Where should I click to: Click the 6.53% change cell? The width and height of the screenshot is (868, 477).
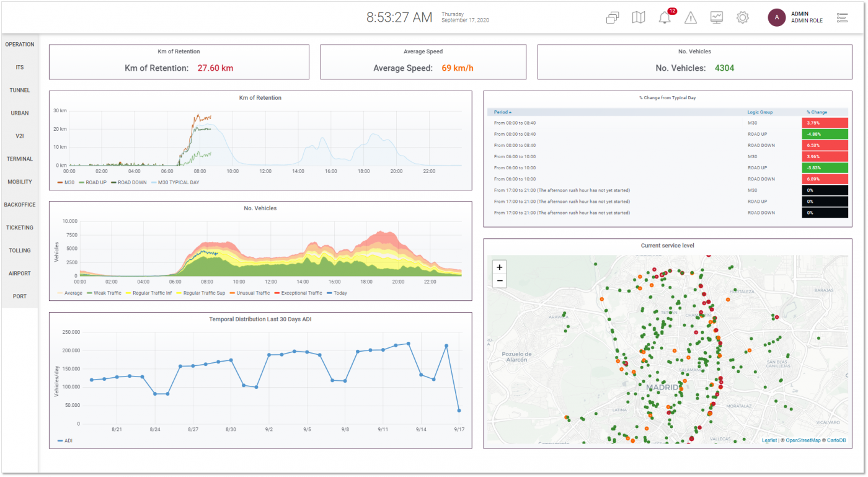(825, 145)
